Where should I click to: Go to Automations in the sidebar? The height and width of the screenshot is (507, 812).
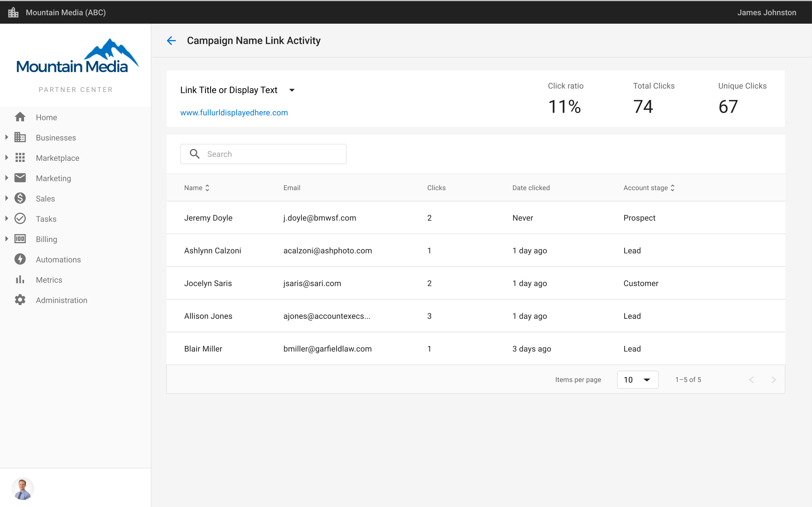58,260
